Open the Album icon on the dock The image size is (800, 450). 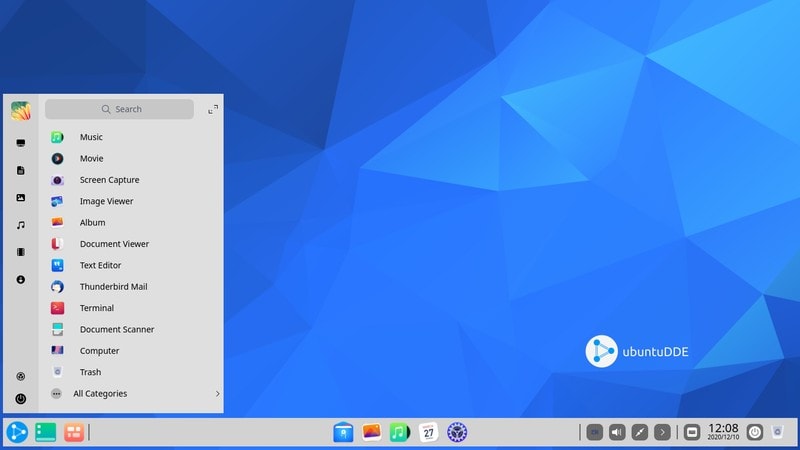[371, 433]
